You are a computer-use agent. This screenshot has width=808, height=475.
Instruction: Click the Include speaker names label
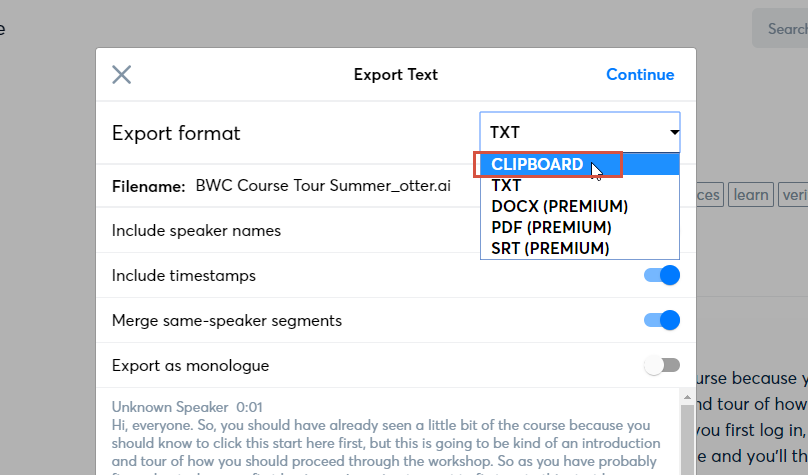(196, 231)
